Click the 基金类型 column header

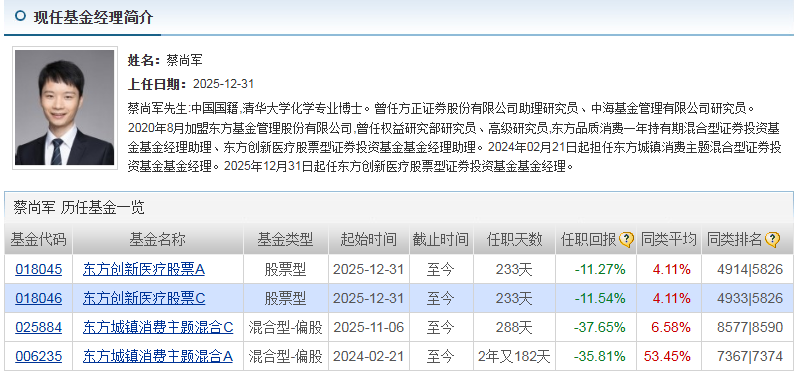coord(285,239)
